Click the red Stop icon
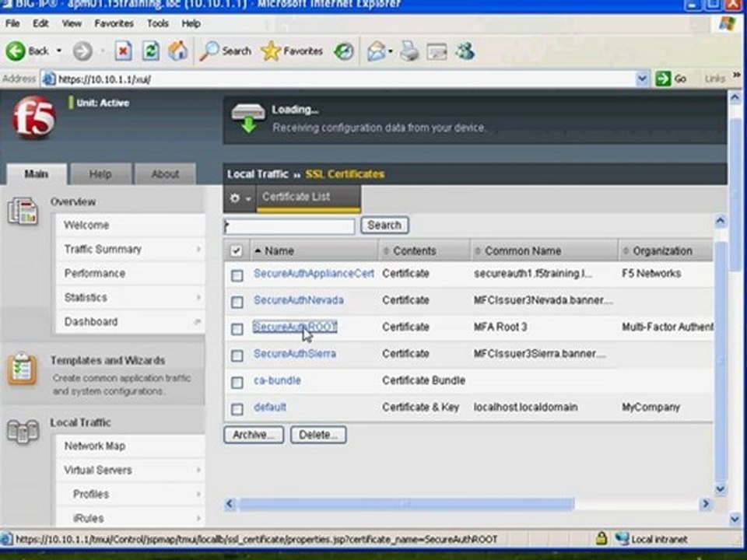 124,51
